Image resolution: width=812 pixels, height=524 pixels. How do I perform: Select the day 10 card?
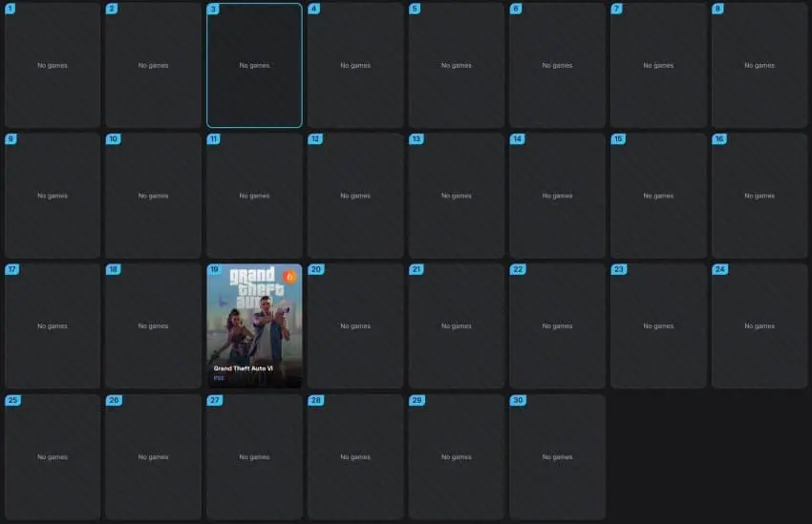click(153, 196)
